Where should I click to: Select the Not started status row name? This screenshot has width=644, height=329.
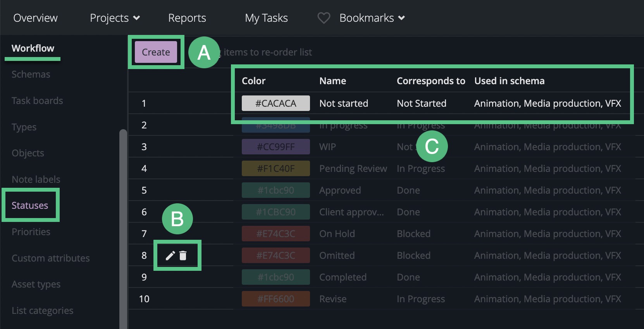pos(344,103)
